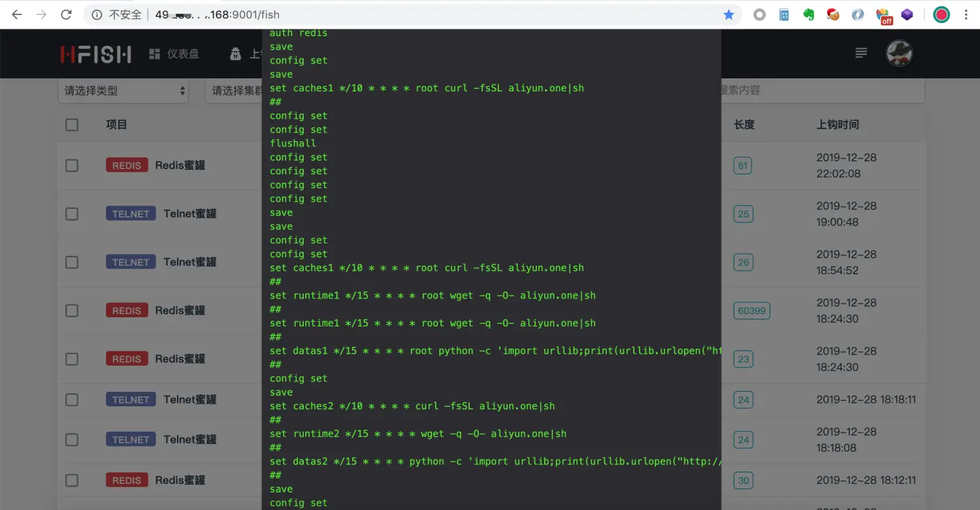Check the Telnet蜜罐 row from 18:18:08

point(72,440)
